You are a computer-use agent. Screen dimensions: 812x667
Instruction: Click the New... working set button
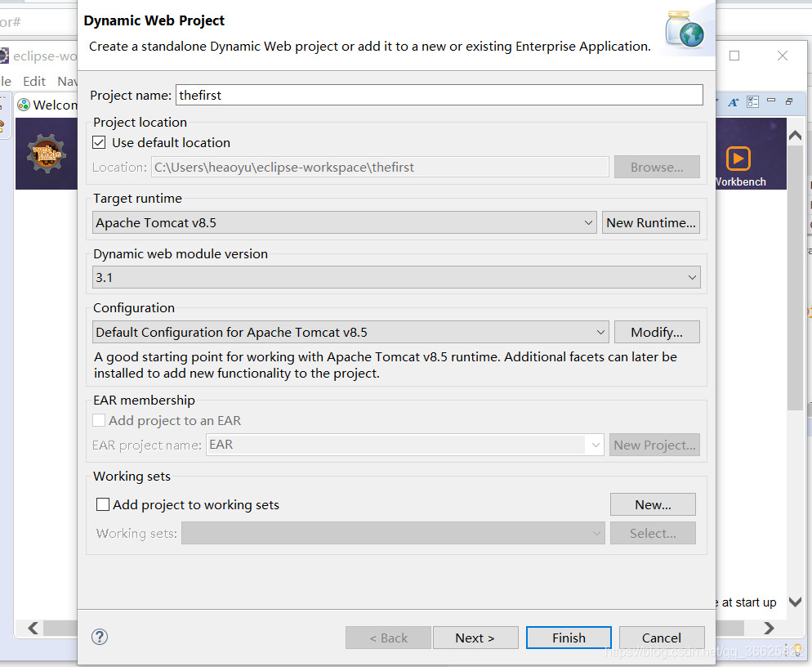[653, 504]
